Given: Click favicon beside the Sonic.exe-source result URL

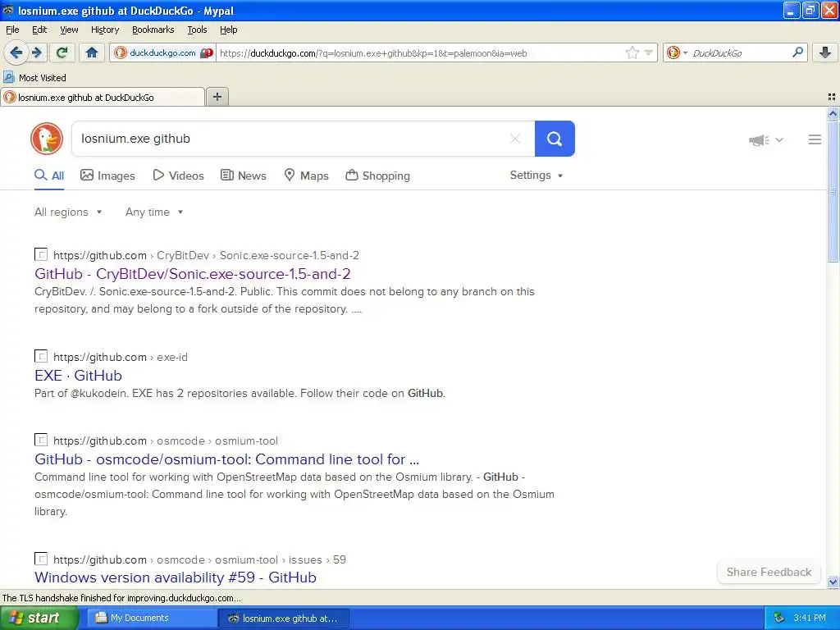Looking at the screenshot, I should [41, 254].
